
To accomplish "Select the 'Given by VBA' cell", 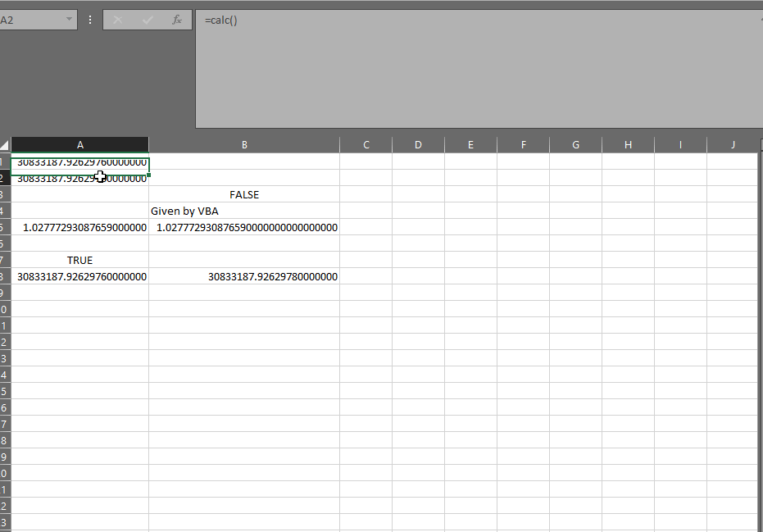I will [x=244, y=211].
